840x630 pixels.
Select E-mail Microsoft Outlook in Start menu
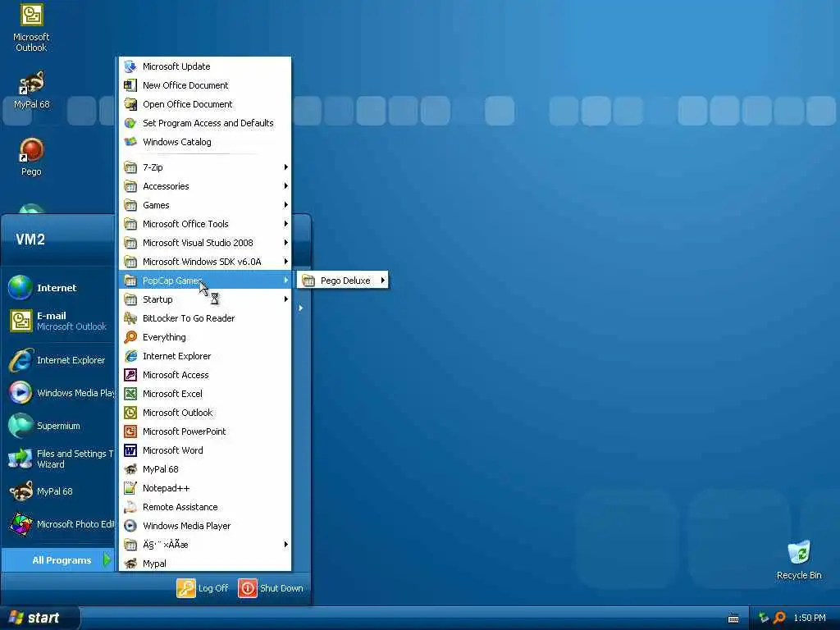(59, 321)
